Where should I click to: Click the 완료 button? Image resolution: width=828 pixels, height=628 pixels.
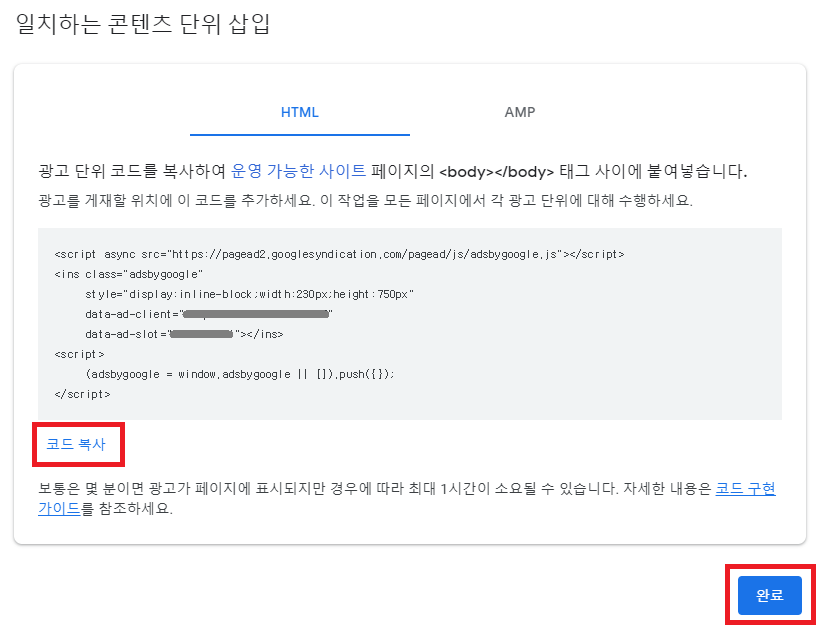pos(769,595)
